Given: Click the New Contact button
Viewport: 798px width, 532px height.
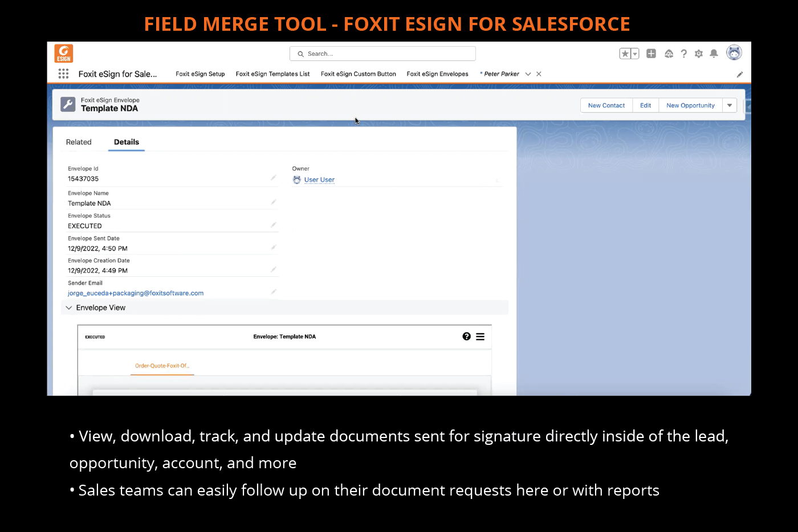Looking at the screenshot, I should 606,105.
